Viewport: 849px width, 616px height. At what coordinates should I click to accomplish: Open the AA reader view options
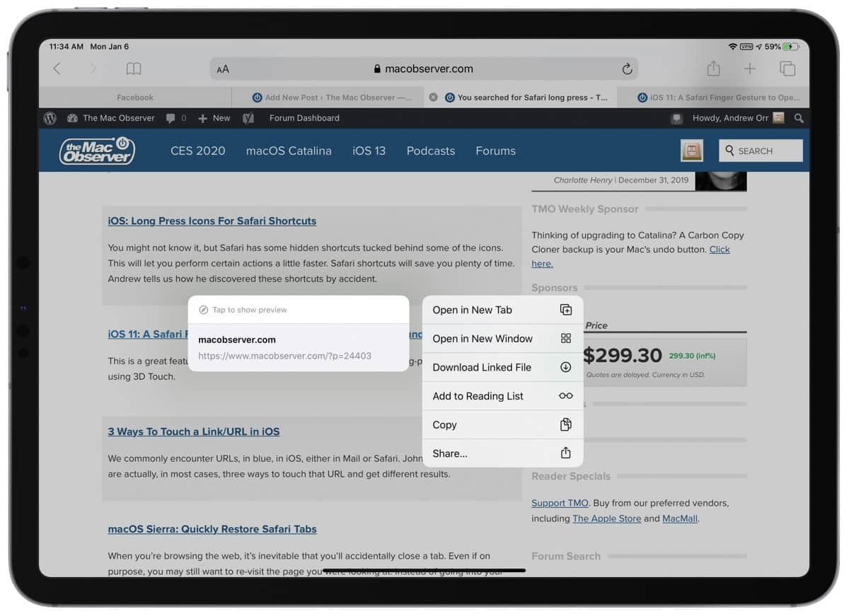tap(223, 69)
